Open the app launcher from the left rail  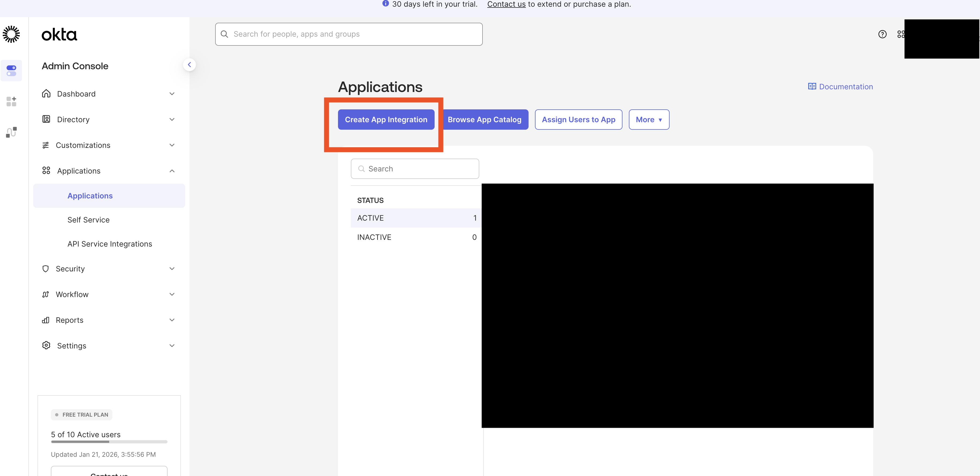pyautogui.click(x=11, y=101)
